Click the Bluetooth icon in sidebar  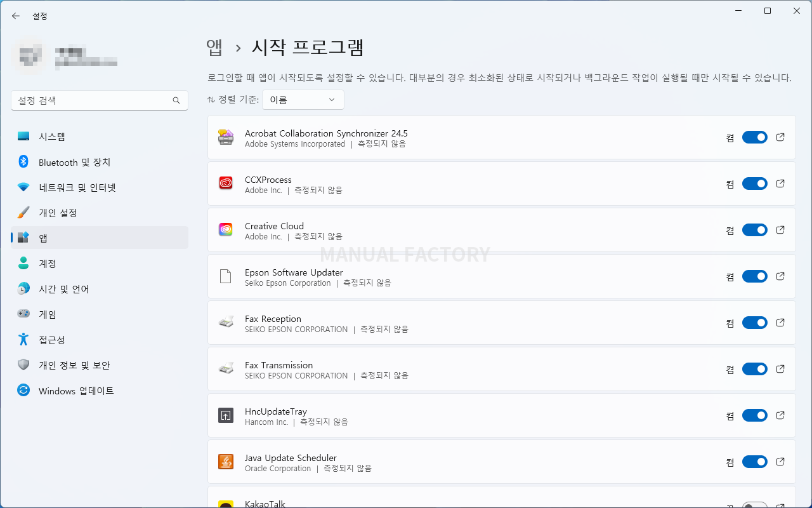click(23, 162)
